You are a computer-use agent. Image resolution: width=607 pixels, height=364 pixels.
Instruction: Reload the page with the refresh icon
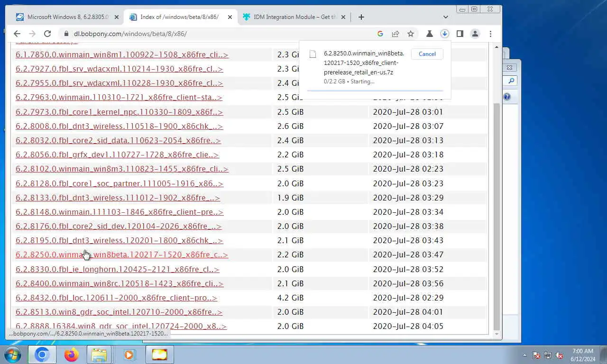47,34
